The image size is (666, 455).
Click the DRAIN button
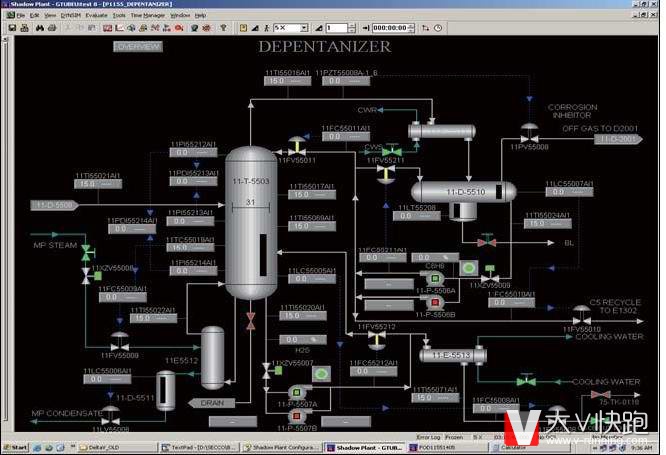click(x=211, y=403)
